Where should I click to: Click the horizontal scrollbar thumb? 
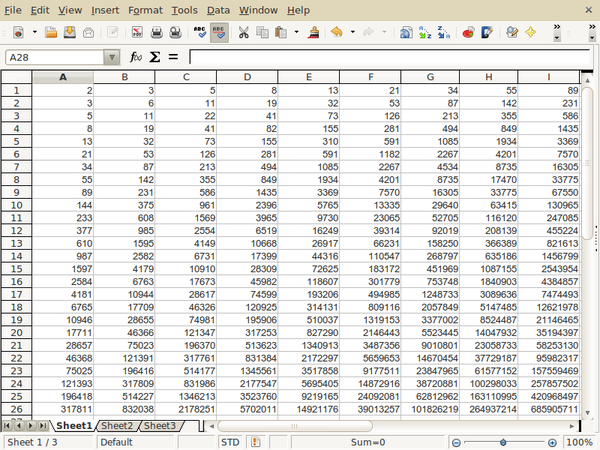tap(295, 426)
